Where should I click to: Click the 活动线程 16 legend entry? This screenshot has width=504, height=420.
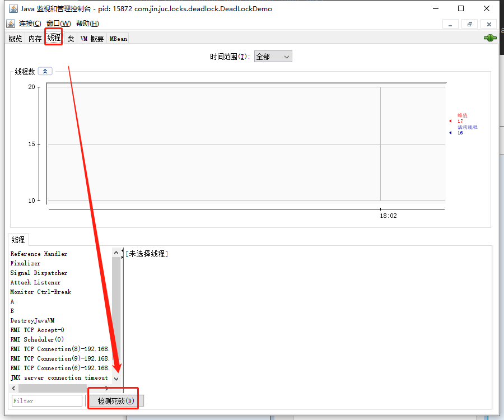click(464, 130)
